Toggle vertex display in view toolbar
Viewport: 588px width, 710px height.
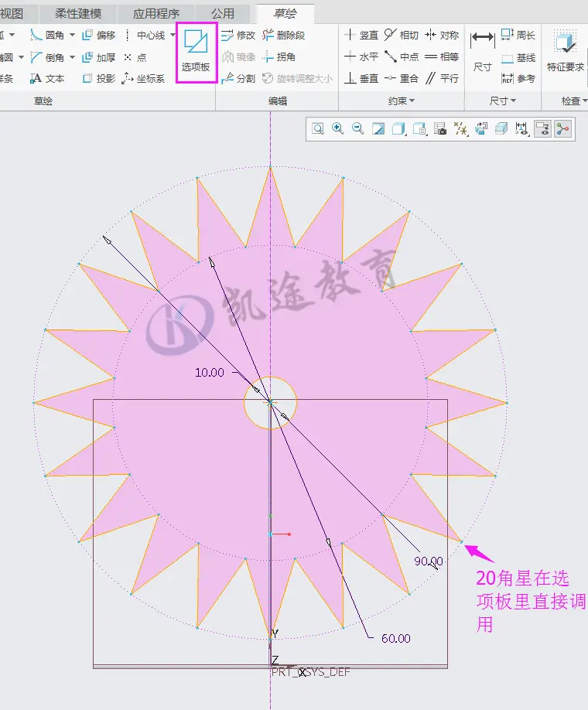pos(563,129)
